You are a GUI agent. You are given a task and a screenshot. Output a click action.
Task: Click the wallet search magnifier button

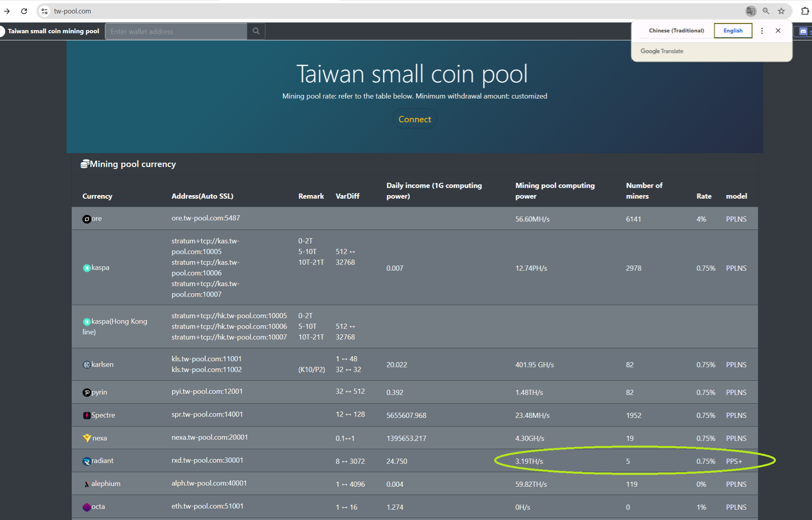click(x=256, y=31)
